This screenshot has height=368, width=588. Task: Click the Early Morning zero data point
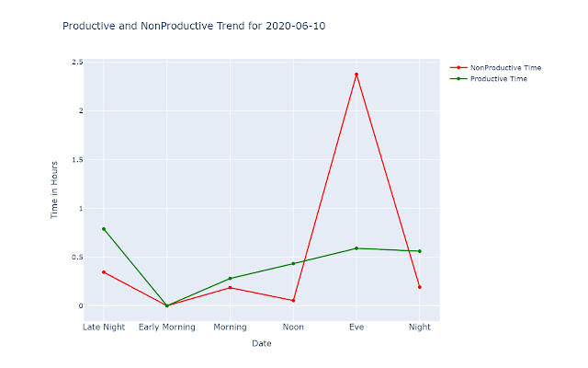[167, 305]
